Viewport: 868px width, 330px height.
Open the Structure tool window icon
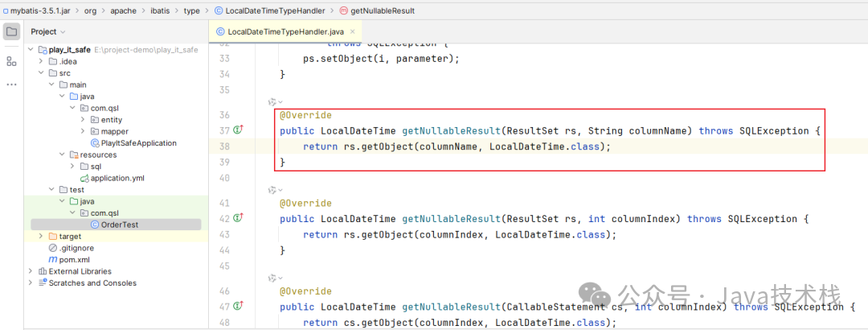pos(11,61)
